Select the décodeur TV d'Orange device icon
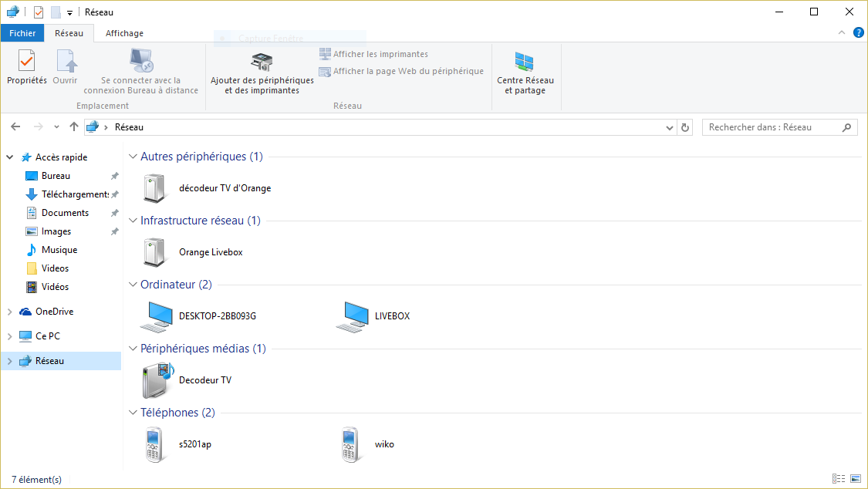This screenshot has height=489, width=868. click(154, 188)
